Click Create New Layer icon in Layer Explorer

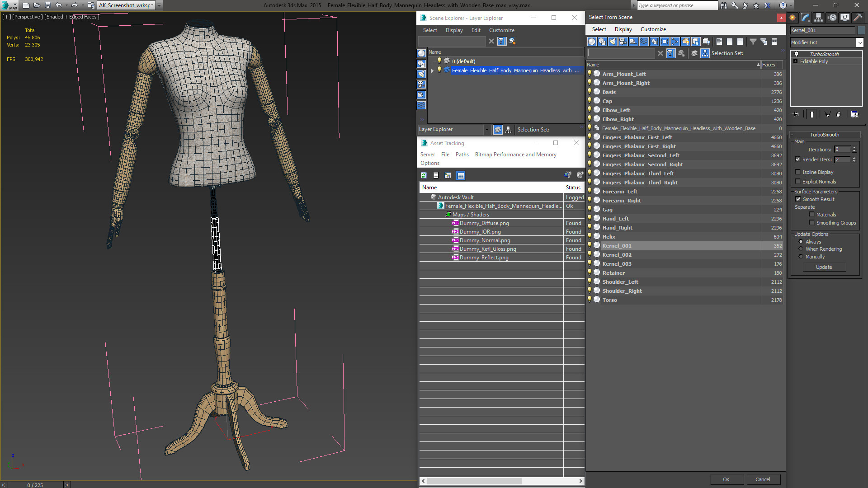click(512, 41)
